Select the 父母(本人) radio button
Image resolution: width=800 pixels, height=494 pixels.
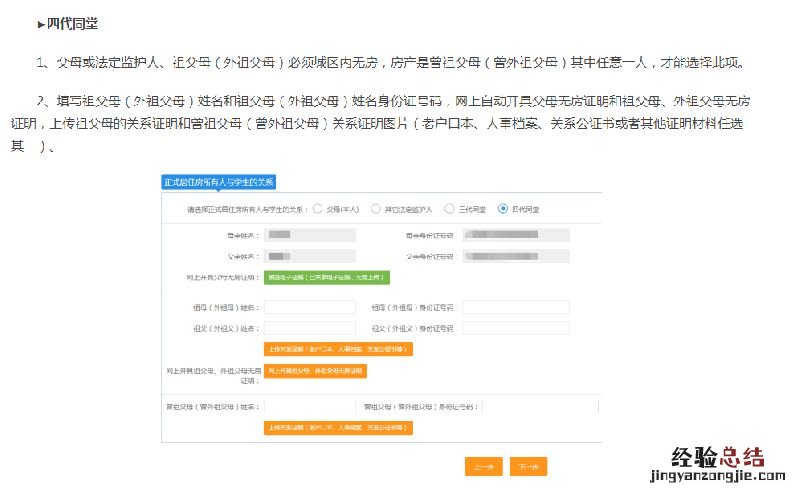coord(318,209)
